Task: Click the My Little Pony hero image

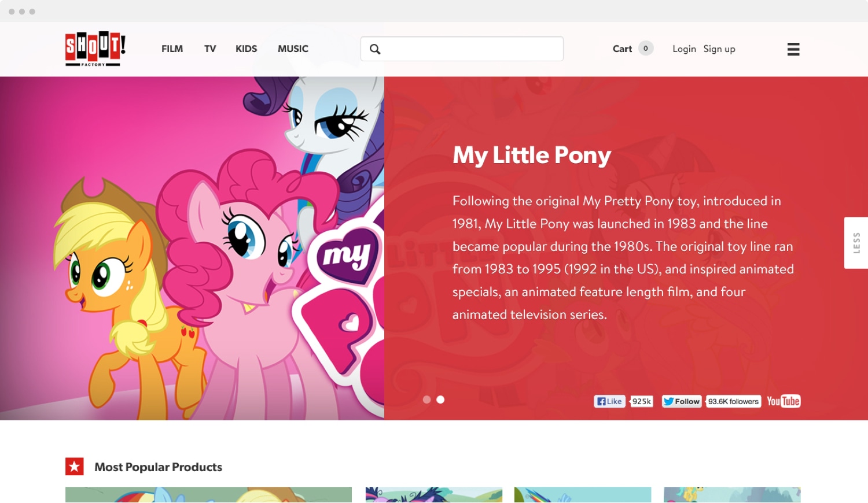Action: (192, 249)
